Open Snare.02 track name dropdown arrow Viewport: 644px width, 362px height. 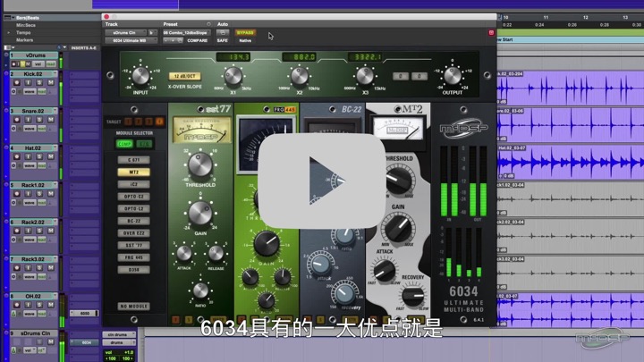(x=55, y=111)
